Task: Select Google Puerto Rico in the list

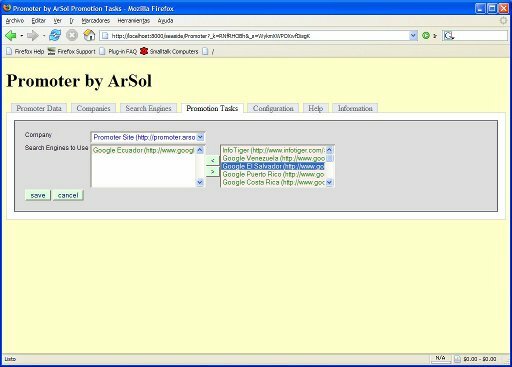Action: 273,174
